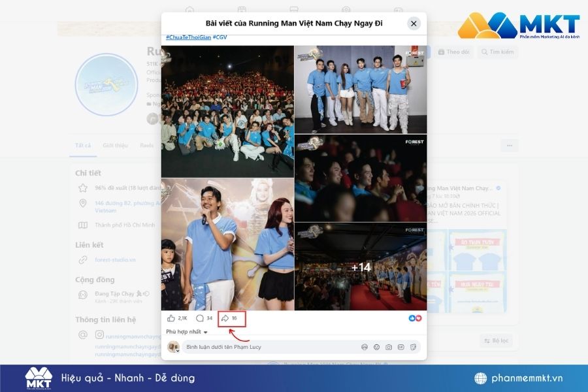Open the Phù hợp nhất comment sort dropdown
Screen dimensions: 588x392
pos(187,332)
